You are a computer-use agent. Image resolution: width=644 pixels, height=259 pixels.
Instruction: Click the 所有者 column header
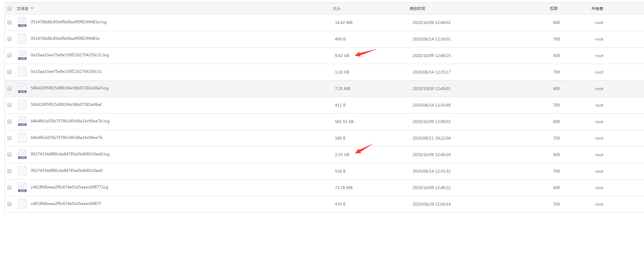[597, 9]
